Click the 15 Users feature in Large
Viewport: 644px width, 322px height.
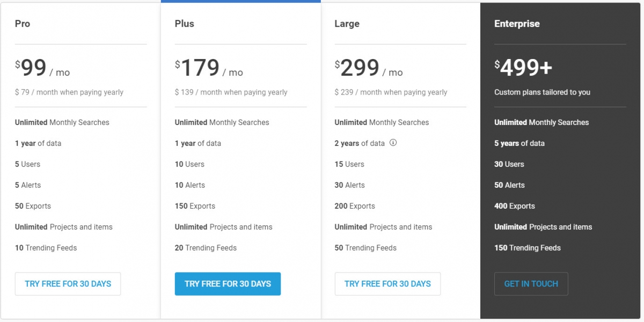click(x=349, y=164)
